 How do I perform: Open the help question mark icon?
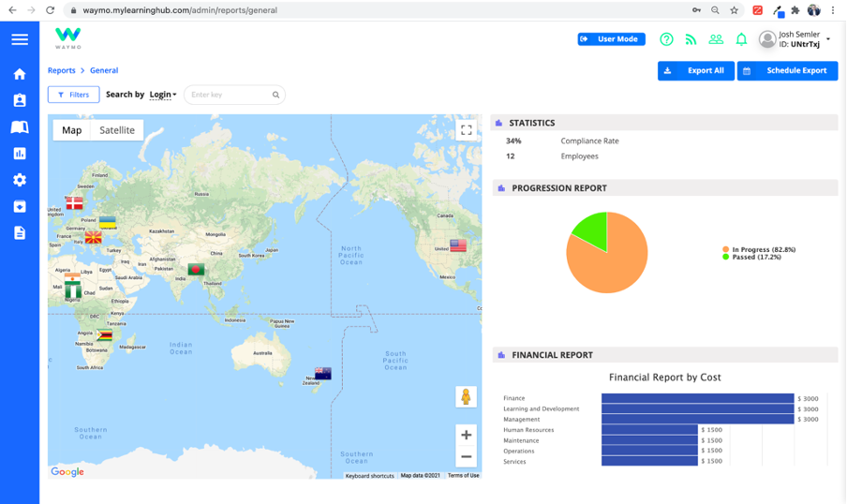(x=666, y=39)
